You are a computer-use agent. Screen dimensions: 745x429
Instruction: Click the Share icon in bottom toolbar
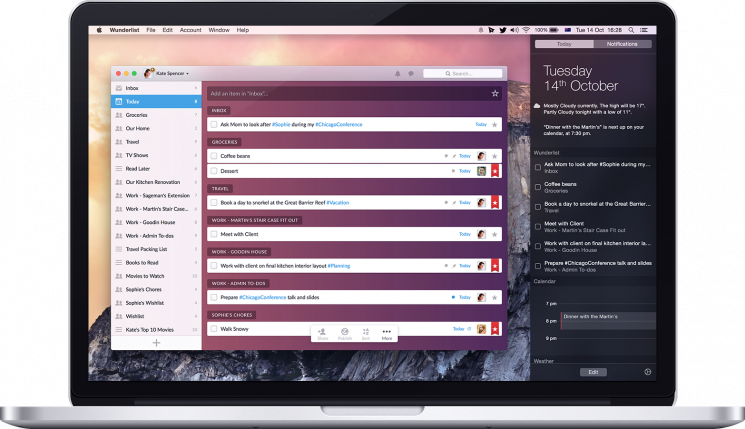pyautogui.click(x=323, y=334)
